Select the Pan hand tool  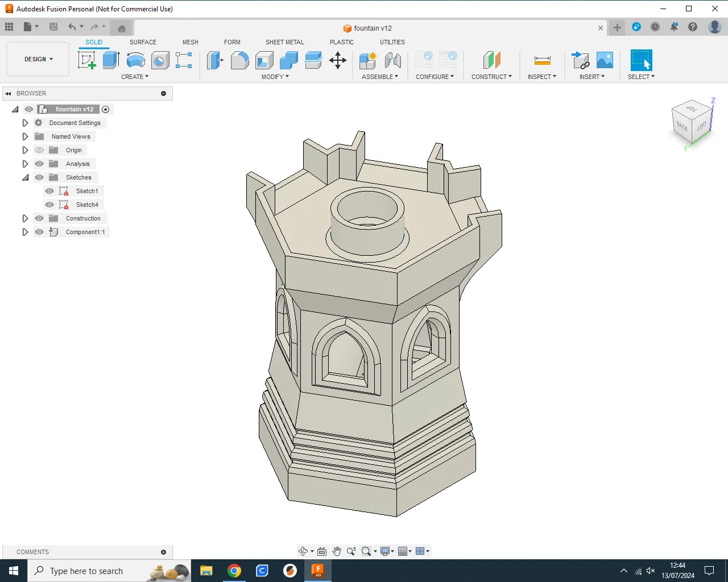[x=337, y=551]
